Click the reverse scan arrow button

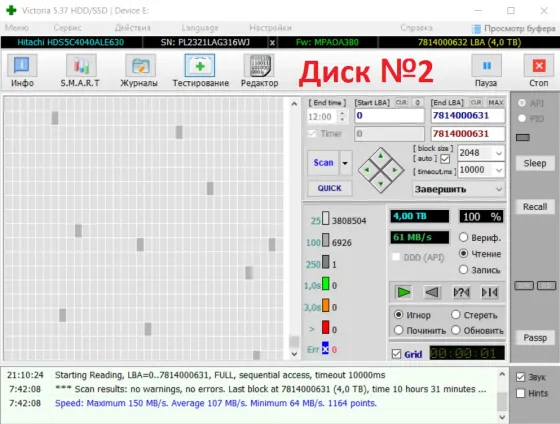tap(432, 292)
